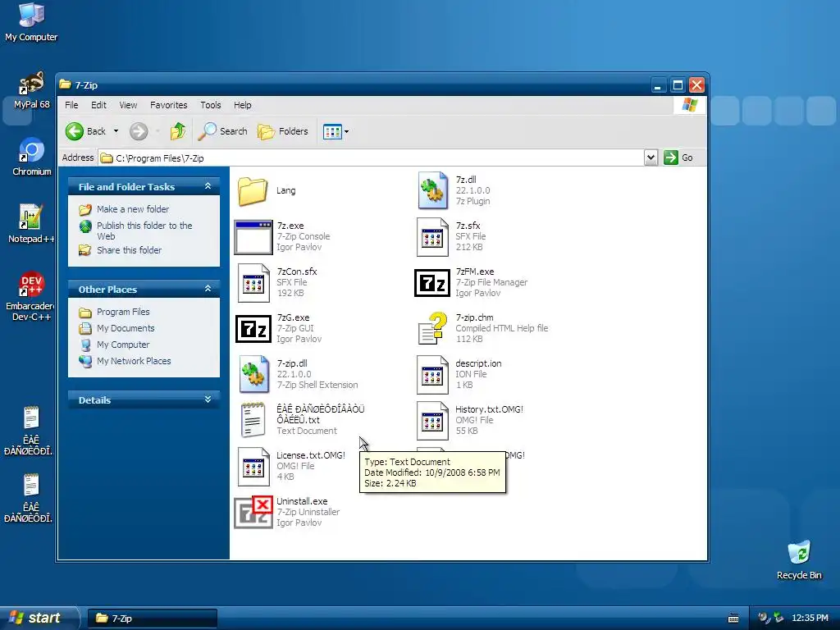
Task: Go to My Documents in Other Places
Action: point(126,328)
